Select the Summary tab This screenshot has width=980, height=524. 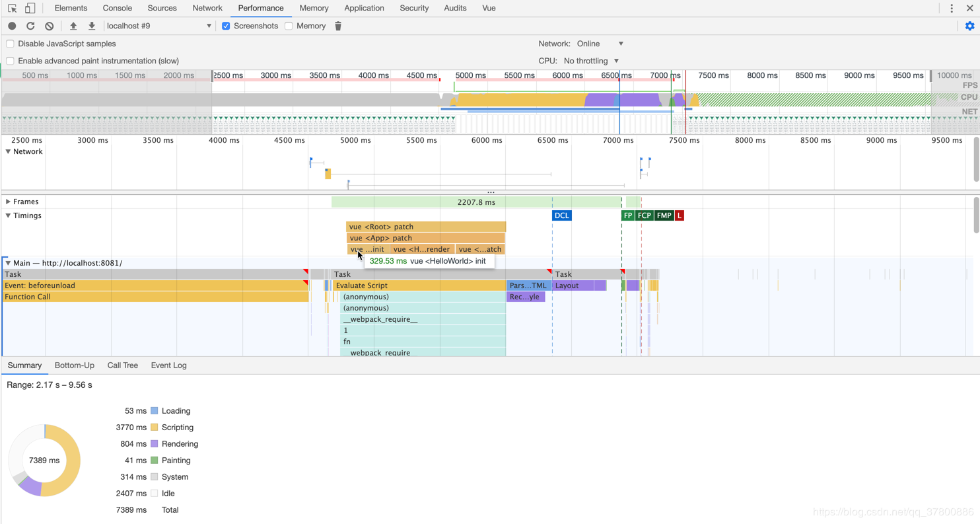point(24,365)
